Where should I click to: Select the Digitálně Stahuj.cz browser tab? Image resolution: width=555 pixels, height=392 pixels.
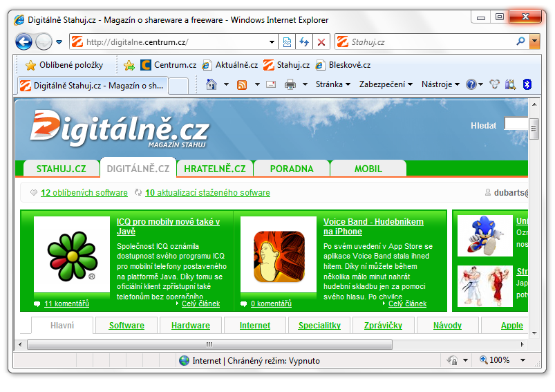93,86
